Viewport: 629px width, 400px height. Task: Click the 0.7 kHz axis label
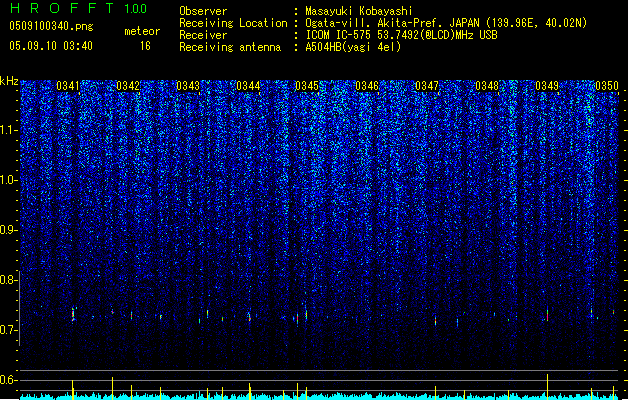8,330
